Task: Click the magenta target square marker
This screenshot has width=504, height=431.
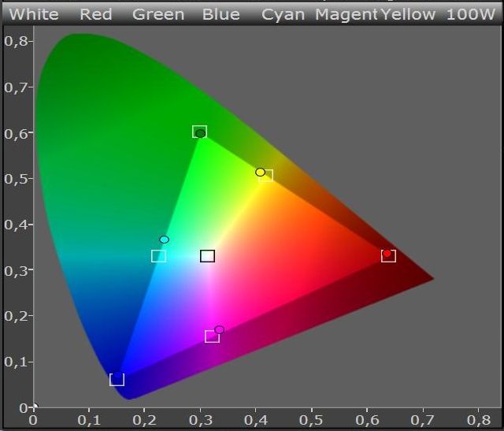Action: [x=212, y=336]
